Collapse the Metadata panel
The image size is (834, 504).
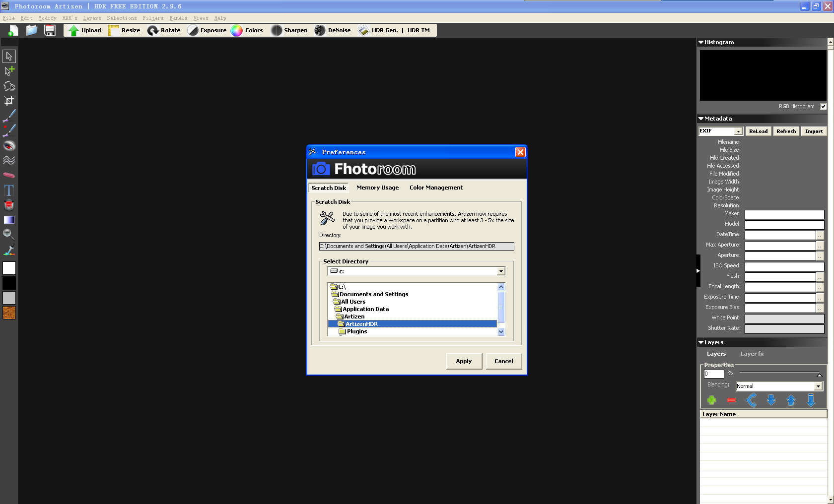[701, 119]
